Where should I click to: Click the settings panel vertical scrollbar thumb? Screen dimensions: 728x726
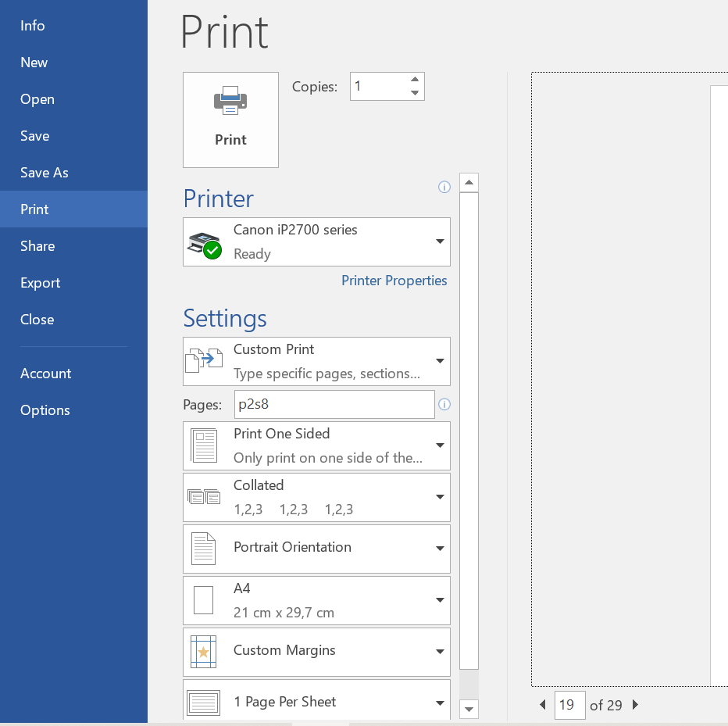469,431
